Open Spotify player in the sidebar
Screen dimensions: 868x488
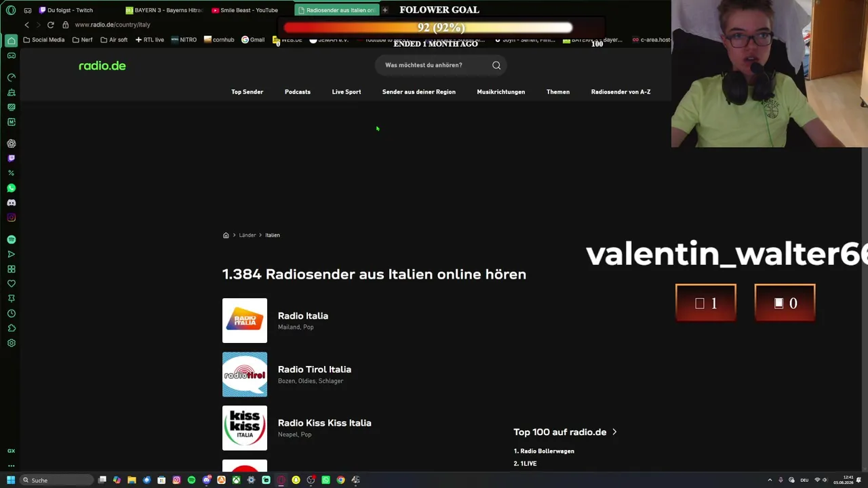click(12, 240)
